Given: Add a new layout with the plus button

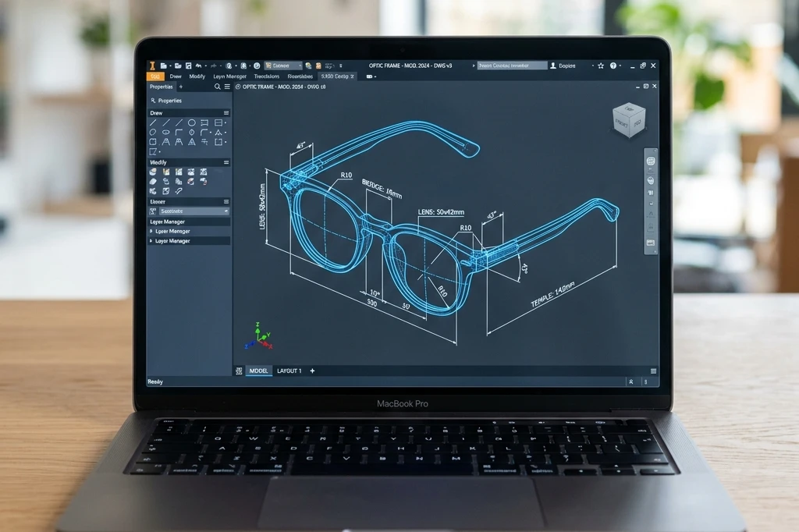Looking at the screenshot, I should pos(312,371).
